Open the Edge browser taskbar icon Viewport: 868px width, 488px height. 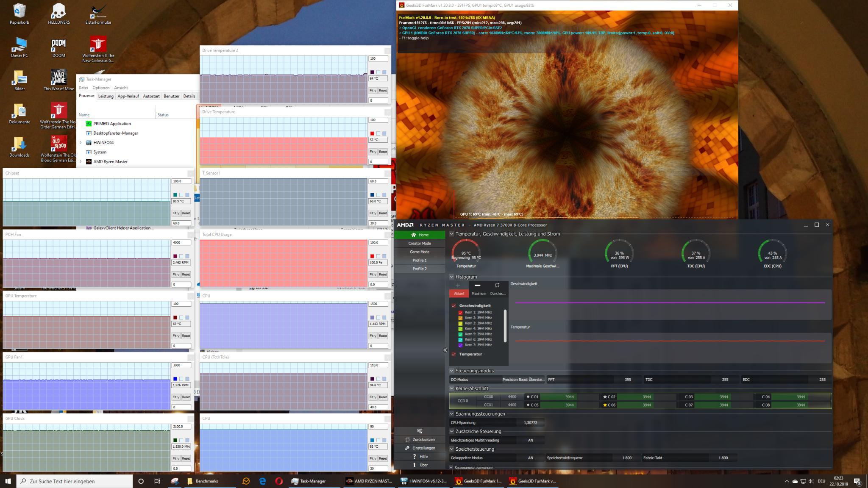point(262,481)
